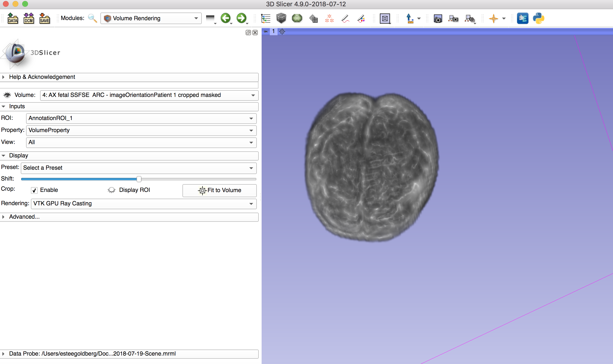Open the screenshot capture tool

coord(438,18)
